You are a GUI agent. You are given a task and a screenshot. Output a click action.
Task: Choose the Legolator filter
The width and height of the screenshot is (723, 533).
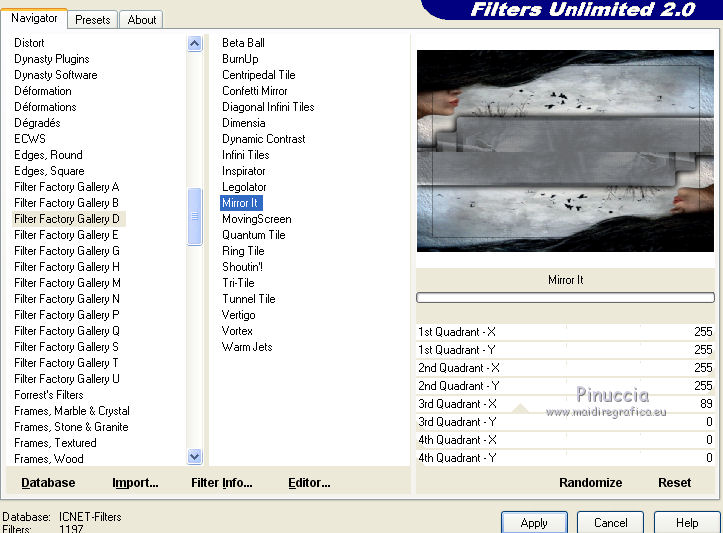pos(244,187)
